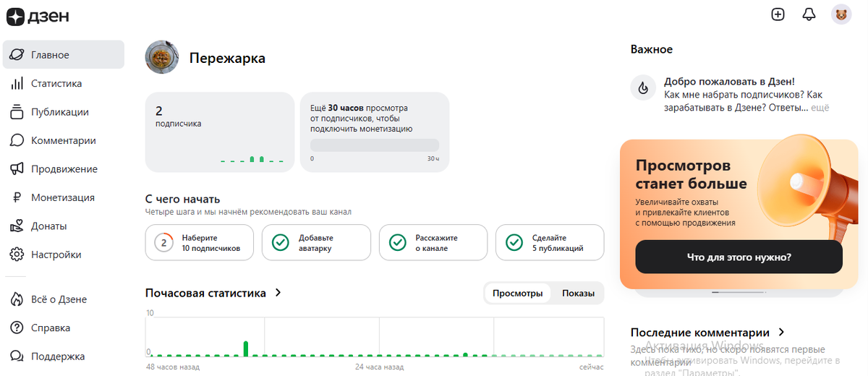868x376 pixels.
Task: Open the Донаты section
Action: [64, 226]
